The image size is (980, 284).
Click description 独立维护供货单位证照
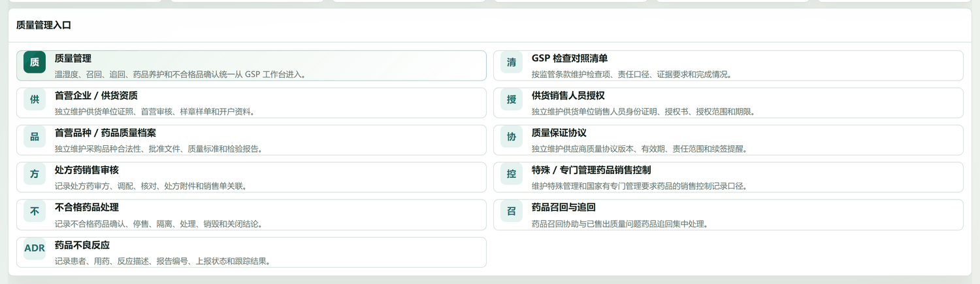coord(155,112)
